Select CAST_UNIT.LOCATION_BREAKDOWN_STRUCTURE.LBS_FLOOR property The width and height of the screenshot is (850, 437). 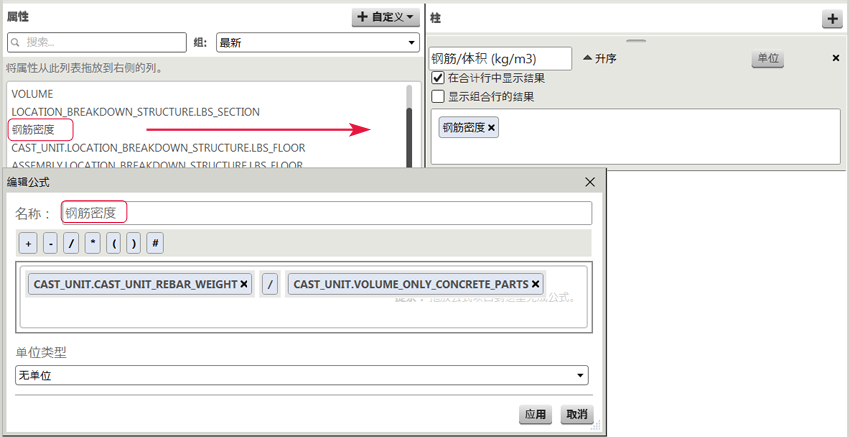tap(158, 147)
